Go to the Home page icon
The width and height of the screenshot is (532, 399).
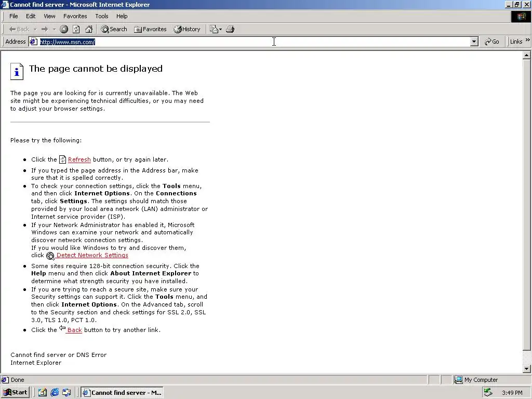pyautogui.click(x=89, y=29)
